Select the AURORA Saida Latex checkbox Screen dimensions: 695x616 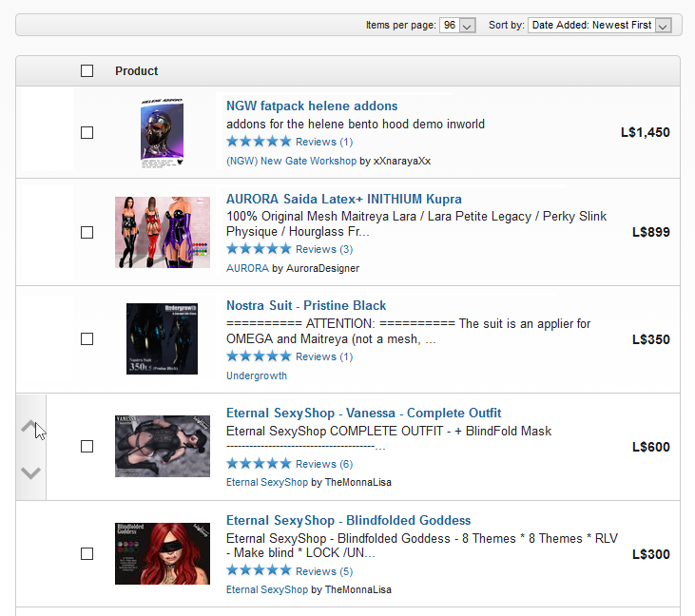click(87, 232)
